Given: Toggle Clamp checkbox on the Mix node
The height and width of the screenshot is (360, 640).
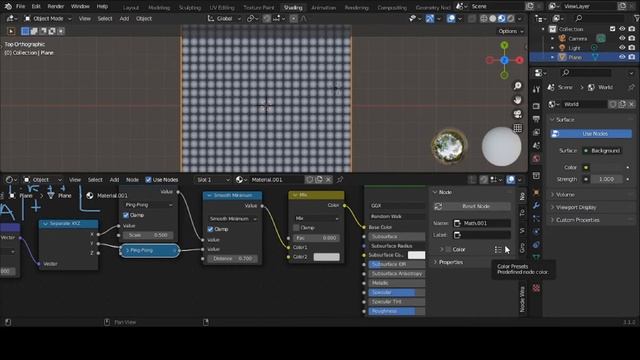Looking at the screenshot, I should point(296,228).
